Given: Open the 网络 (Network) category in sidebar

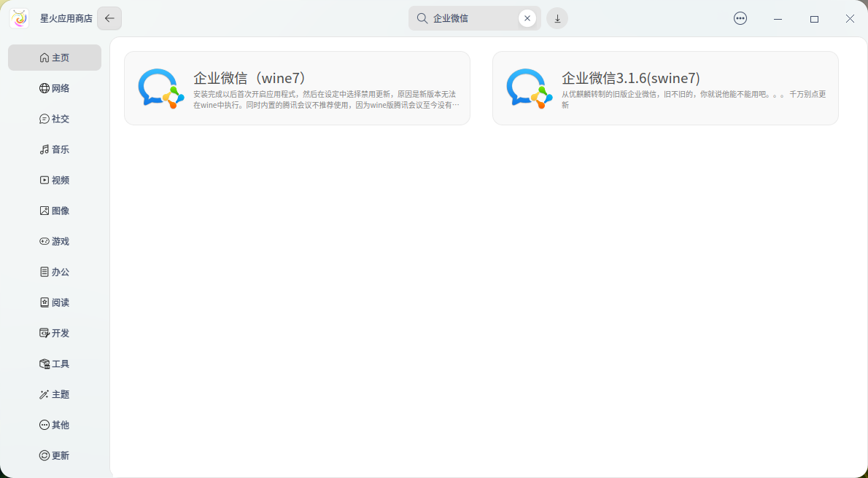Looking at the screenshot, I should (54, 88).
